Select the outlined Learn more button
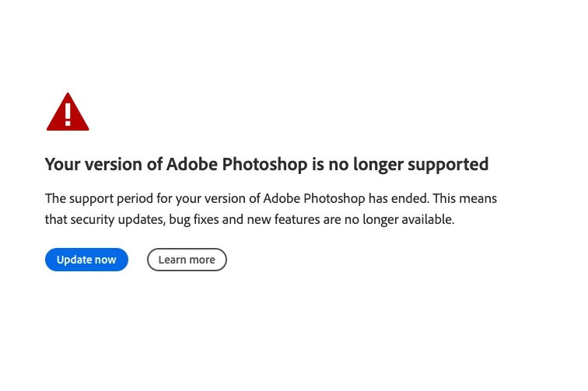The width and height of the screenshot is (588, 391). (187, 260)
